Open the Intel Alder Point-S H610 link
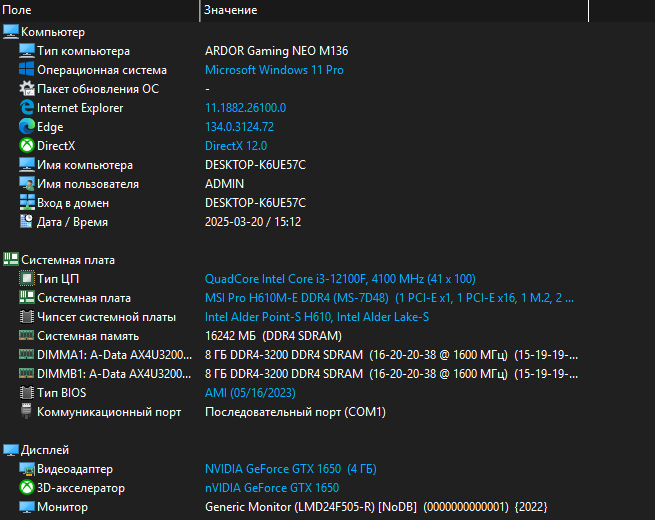 (x=317, y=317)
